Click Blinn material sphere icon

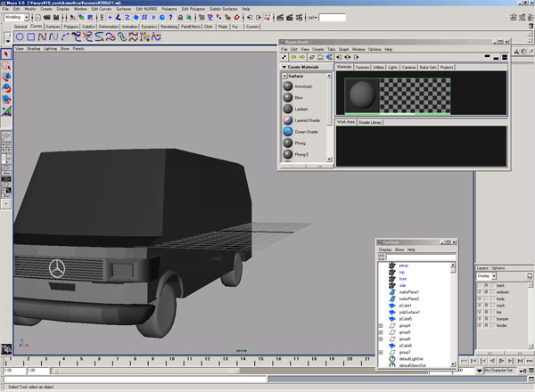click(x=288, y=97)
